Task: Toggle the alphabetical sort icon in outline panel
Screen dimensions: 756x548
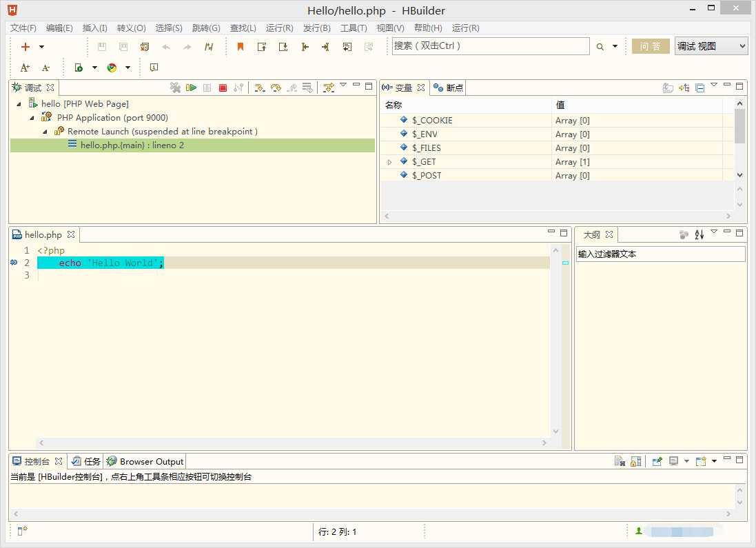Action: (699, 235)
